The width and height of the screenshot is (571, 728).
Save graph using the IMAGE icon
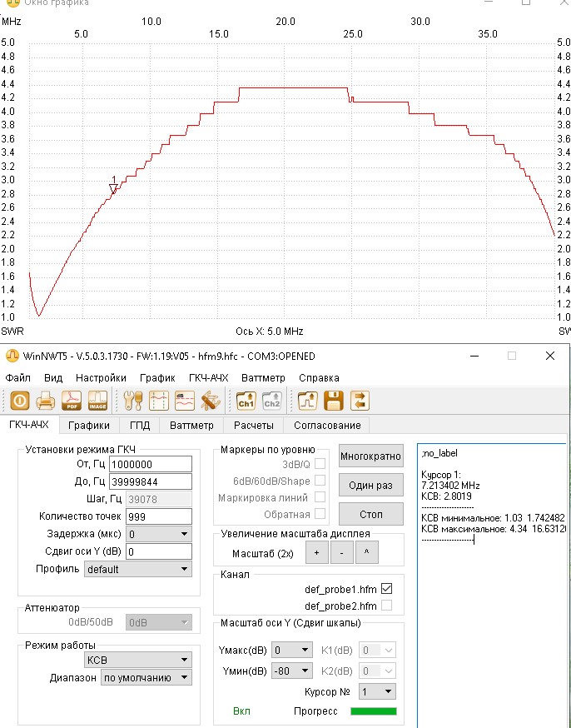point(97,400)
